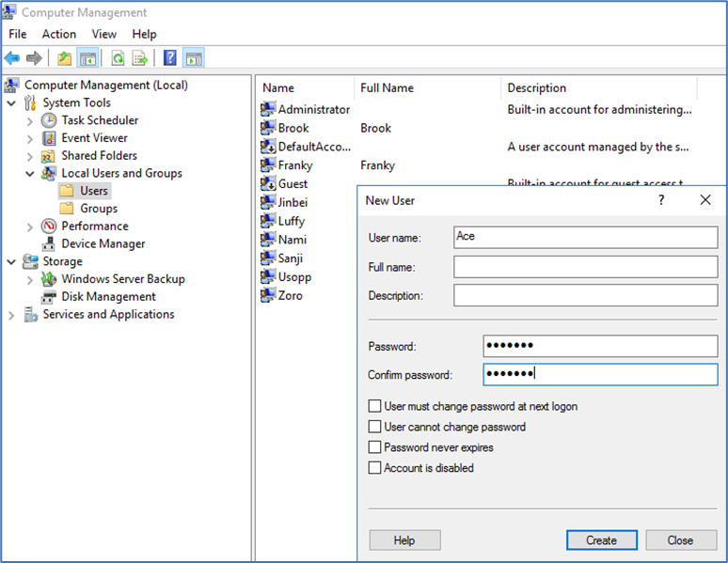The width and height of the screenshot is (728, 563).
Task: Check 'Password never expires' option
Action: [x=375, y=447]
